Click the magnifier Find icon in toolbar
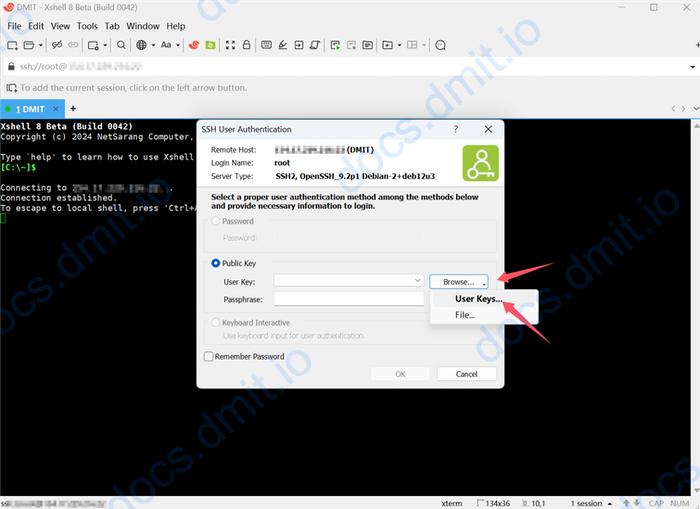 [122, 45]
